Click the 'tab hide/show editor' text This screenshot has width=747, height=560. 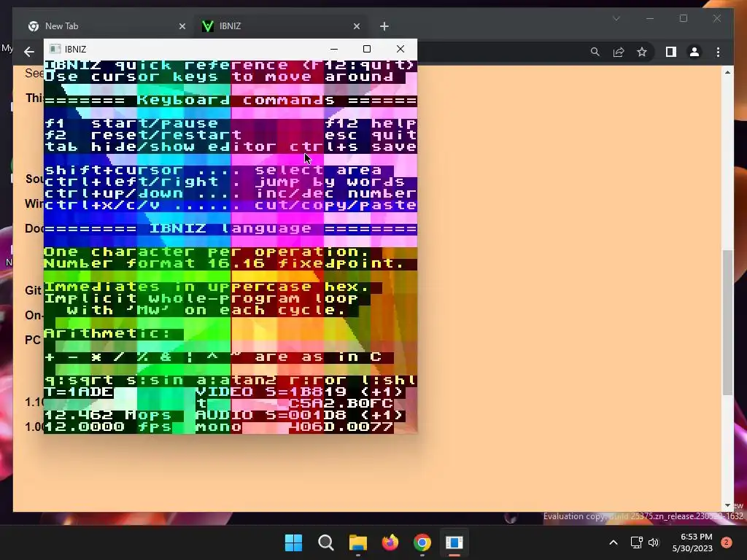160,147
